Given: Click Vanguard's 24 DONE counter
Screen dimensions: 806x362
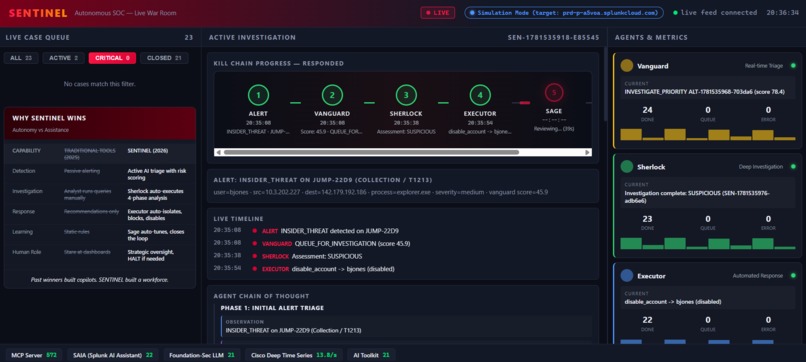Looking at the screenshot, I should [647, 113].
